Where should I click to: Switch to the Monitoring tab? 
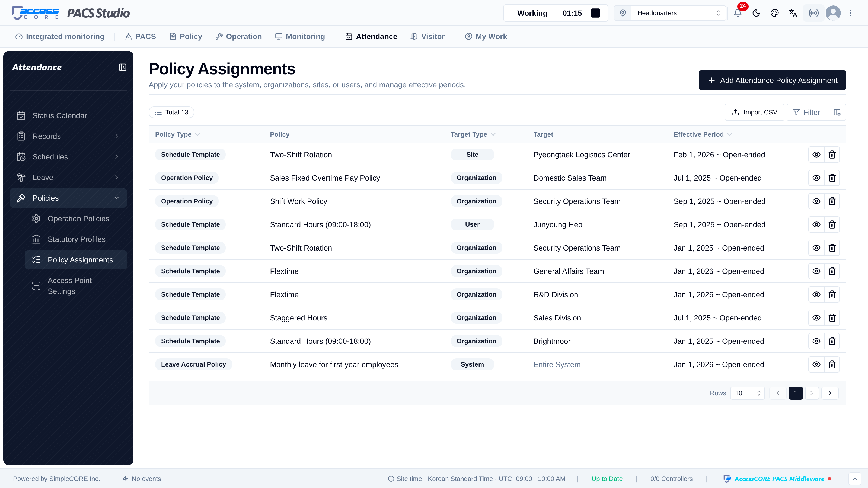(300, 36)
